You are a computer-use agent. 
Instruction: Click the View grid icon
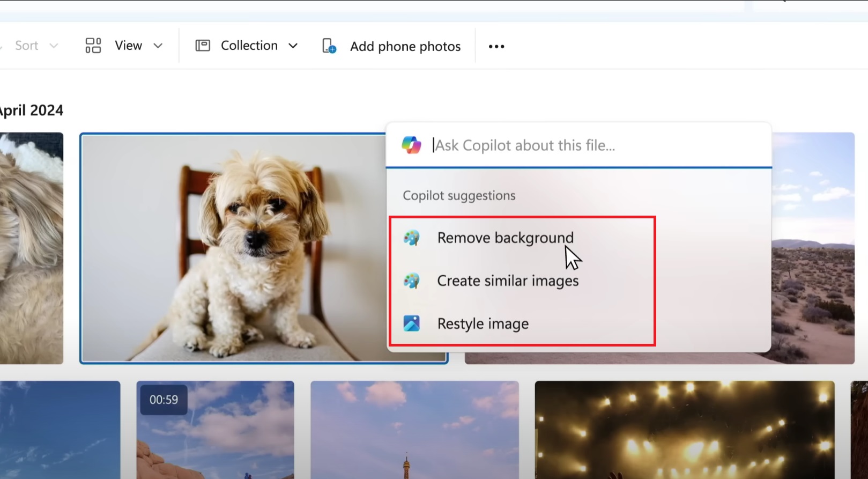coord(93,46)
